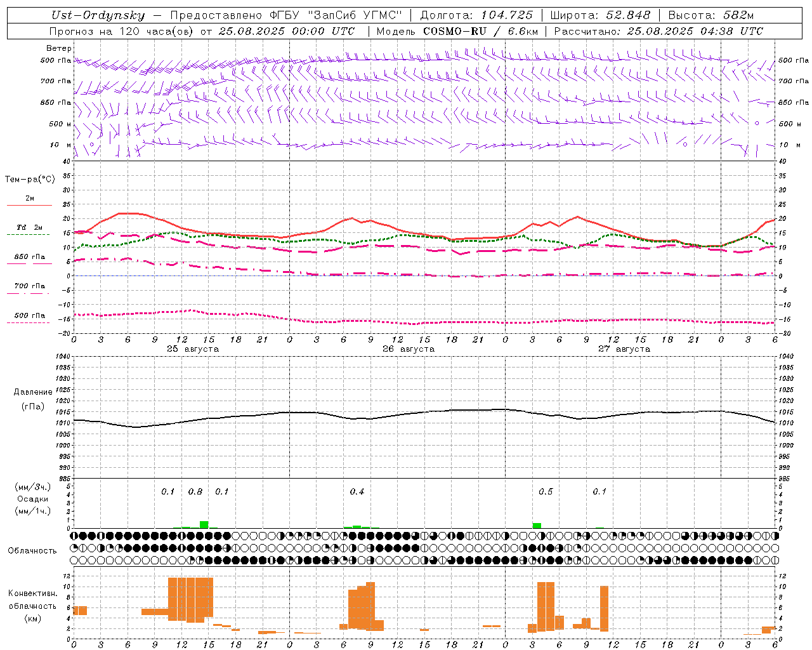
Task: Click the 0.4 precipitation amount value
Action: [x=357, y=492]
